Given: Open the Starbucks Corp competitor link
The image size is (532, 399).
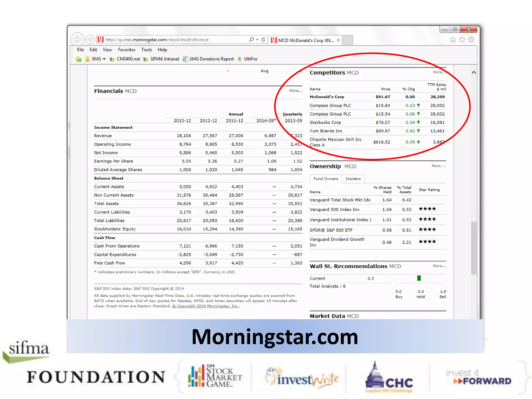Looking at the screenshot, I should (x=325, y=122).
